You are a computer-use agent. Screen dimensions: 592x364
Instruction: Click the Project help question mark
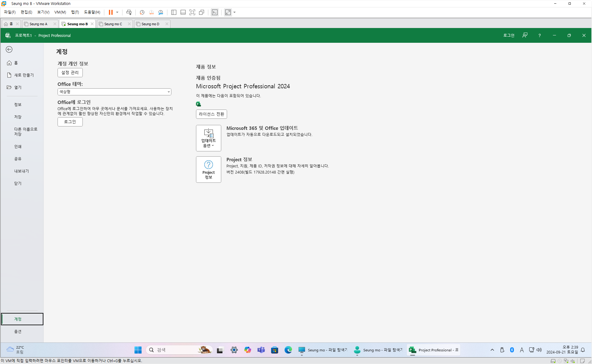(x=539, y=35)
